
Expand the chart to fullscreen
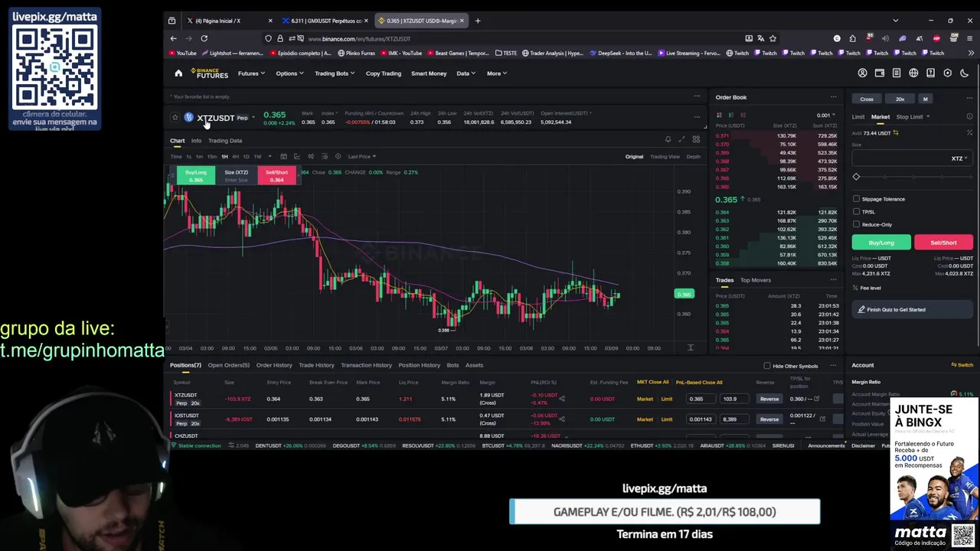[x=681, y=139]
